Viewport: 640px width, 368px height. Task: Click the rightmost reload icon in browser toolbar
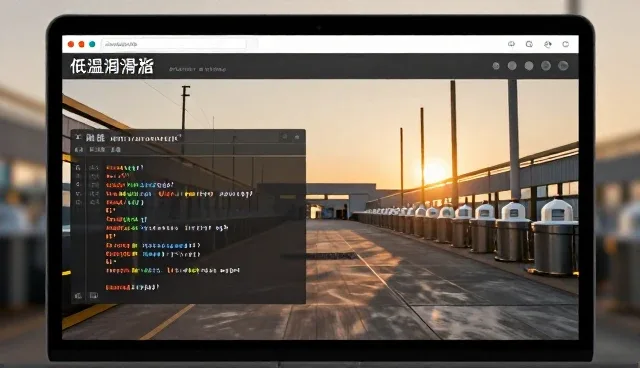(x=566, y=44)
